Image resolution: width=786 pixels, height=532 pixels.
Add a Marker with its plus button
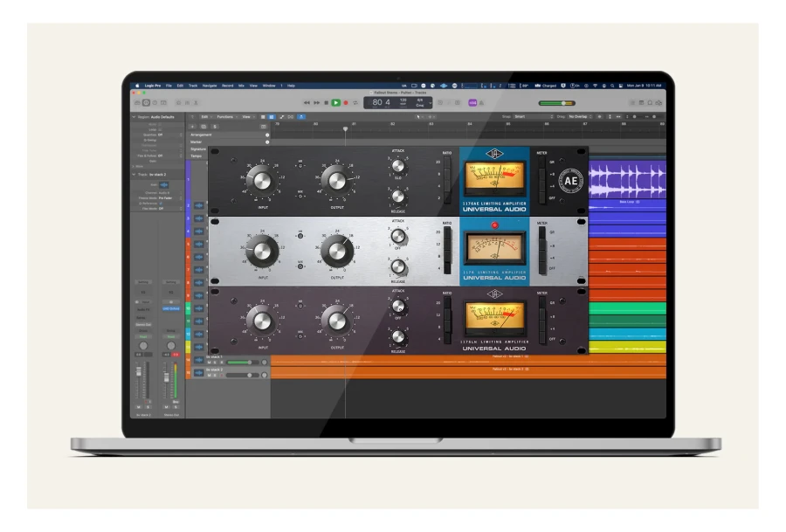click(x=267, y=142)
